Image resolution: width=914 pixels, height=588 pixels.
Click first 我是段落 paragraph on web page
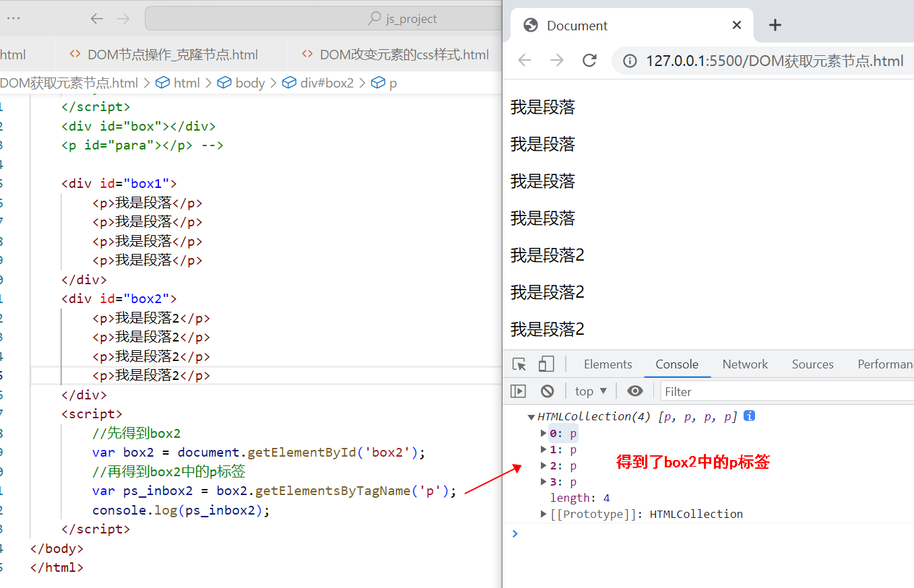pos(543,107)
